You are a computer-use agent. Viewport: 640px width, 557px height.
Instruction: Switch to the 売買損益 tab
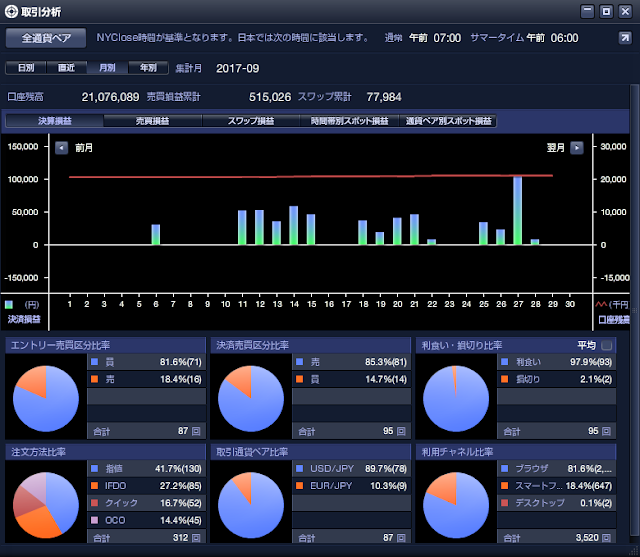click(x=152, y=121)
